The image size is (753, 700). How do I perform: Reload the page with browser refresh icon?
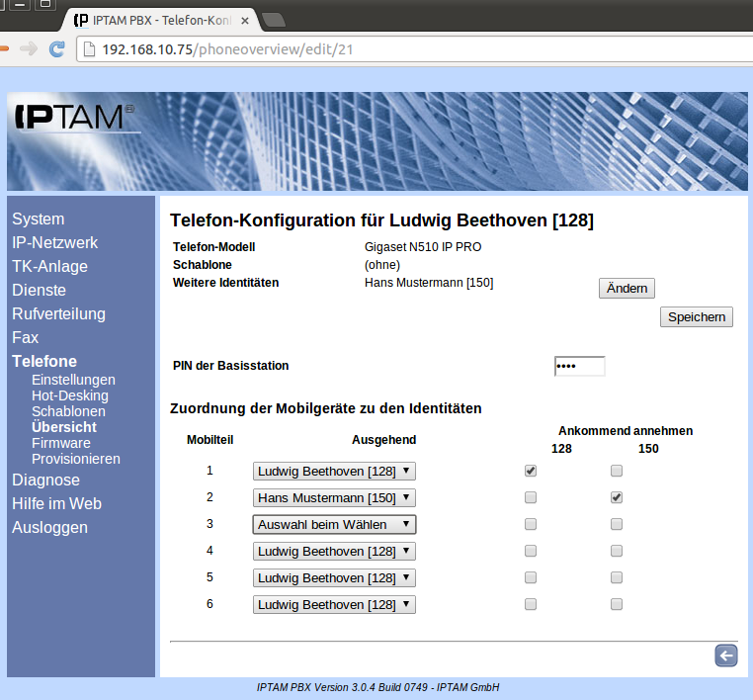click(57, 48)
